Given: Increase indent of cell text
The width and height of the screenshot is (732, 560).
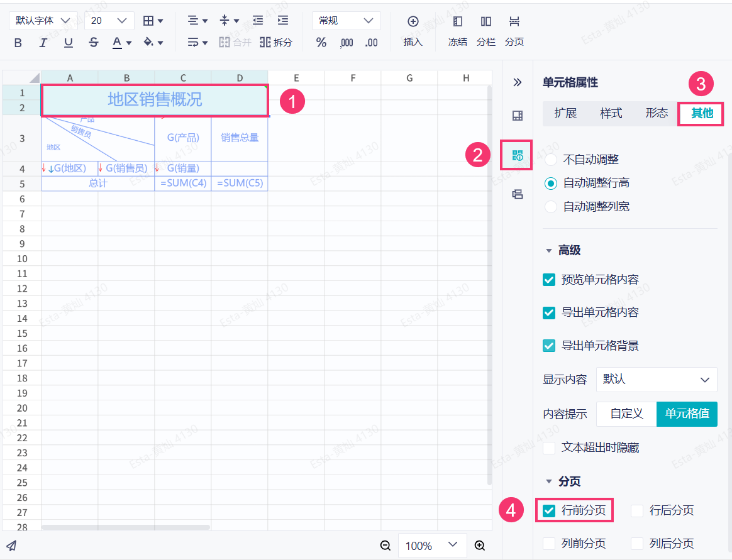Looking at the screenshot, I should [283, 21].
